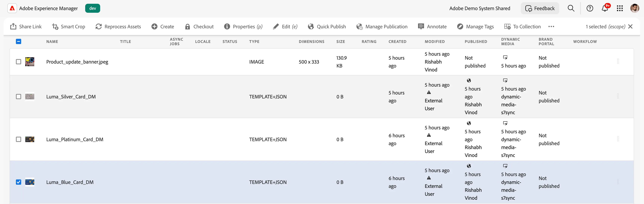The width and height of the screenshot is (644, 204).
Task: Click the Luma_Silver_Card_DM name text
Action: point(71,97)
